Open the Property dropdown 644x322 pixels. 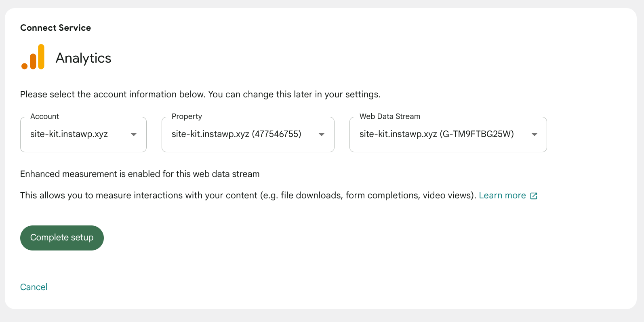(x=248, y=135)
